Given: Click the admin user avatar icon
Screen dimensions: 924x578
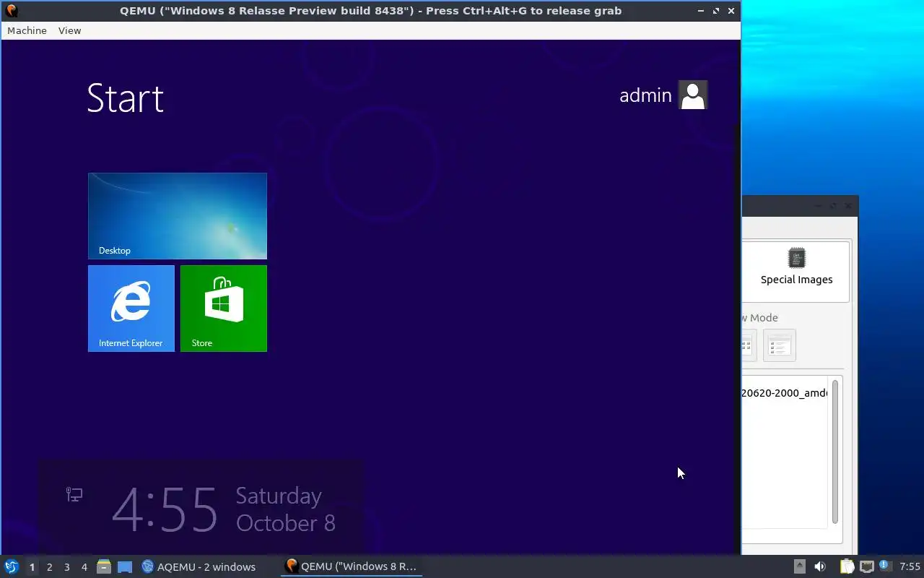Looking at the screenshot, I should tap(693, 95).
